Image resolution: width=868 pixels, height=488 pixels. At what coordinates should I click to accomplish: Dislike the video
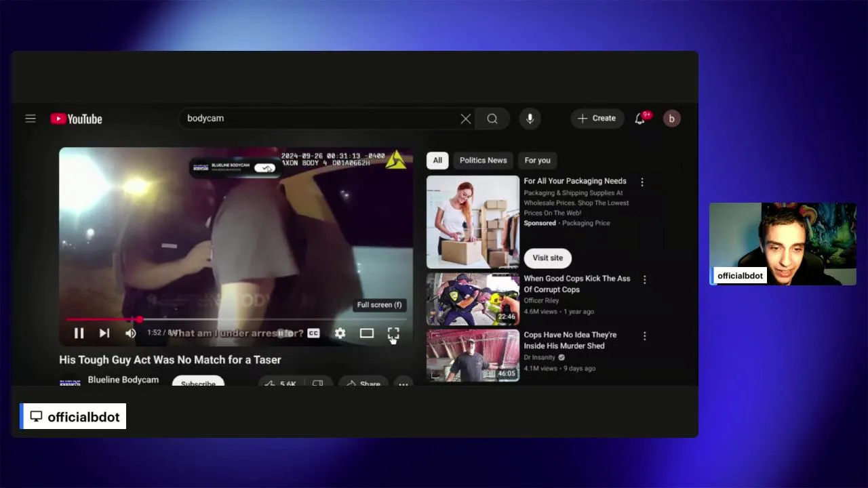[318, 382]
